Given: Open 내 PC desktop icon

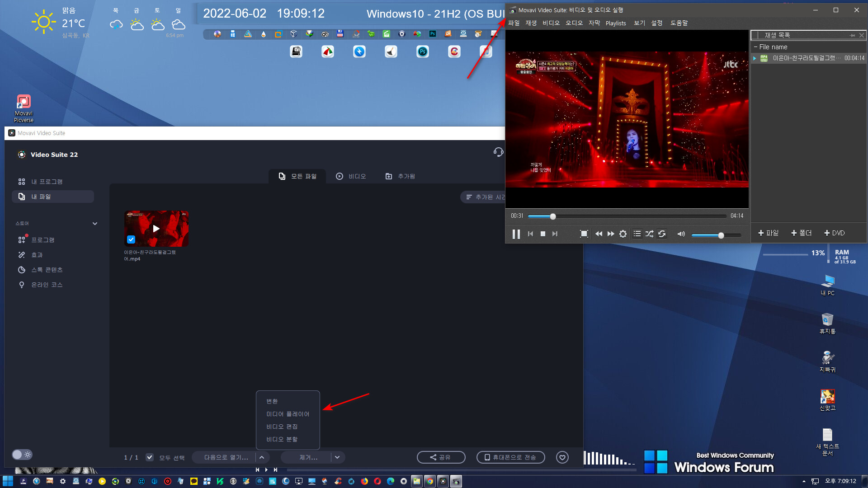Looking at the screenshot, I should click(828, 285).
